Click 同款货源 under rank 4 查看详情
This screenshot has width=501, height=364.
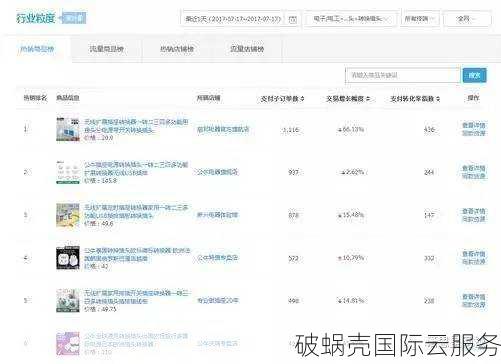(x=474, y=262)
